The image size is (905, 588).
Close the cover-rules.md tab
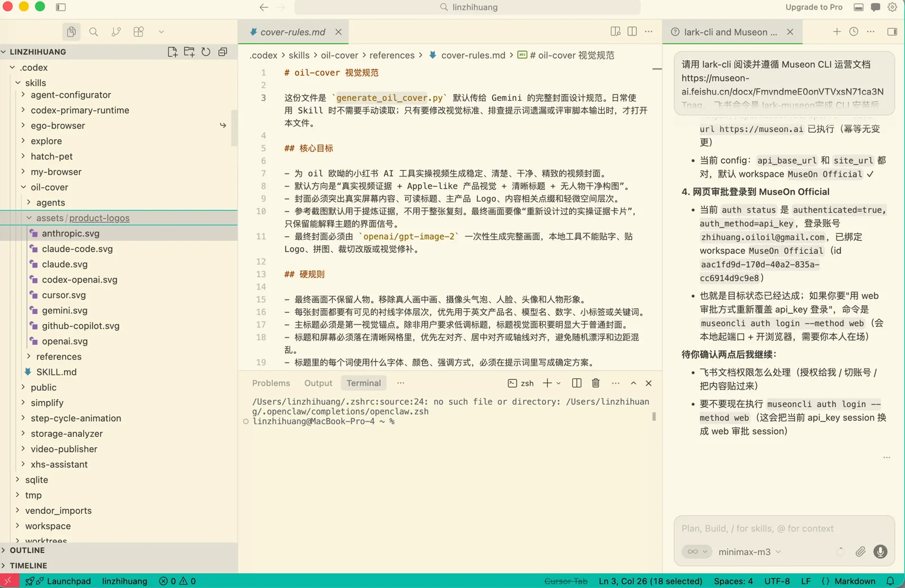click(338, 32)
